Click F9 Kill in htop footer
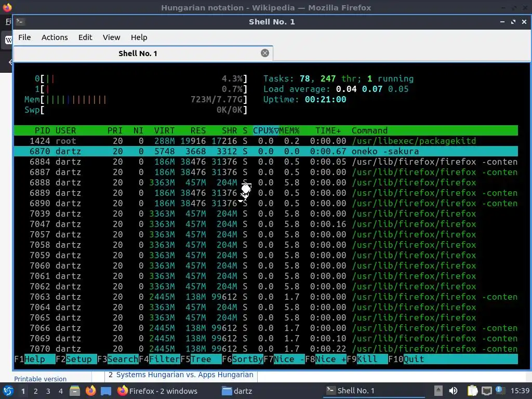 coord(367,359)
